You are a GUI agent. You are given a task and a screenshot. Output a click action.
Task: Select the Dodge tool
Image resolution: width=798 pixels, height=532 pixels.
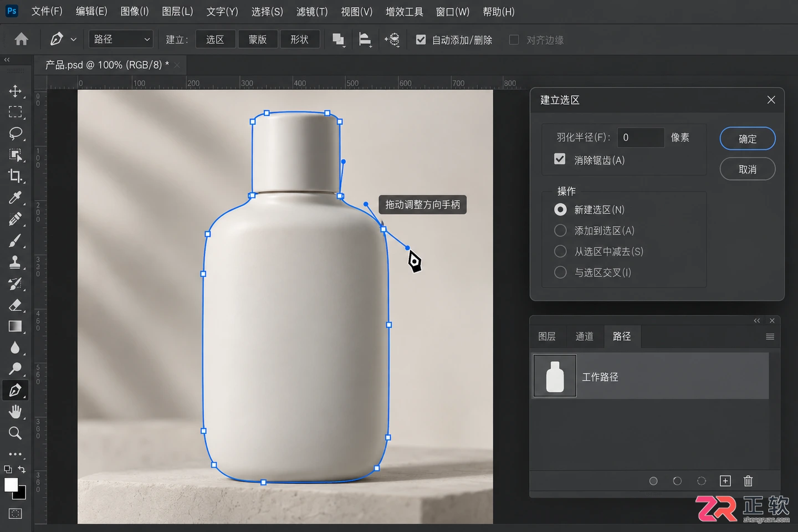pos(16,369)
